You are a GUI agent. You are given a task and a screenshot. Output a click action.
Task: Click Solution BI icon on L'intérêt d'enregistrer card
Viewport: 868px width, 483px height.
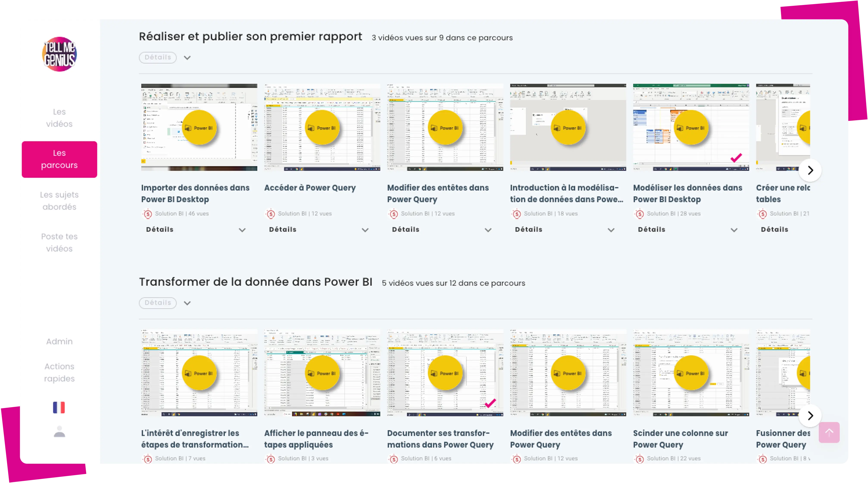(148, 459)
